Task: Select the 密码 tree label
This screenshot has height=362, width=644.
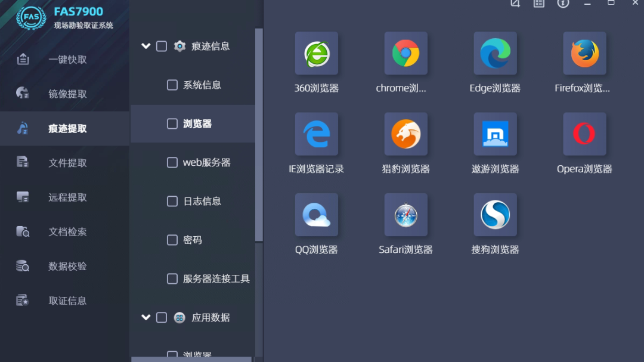Action: (192, 240)
